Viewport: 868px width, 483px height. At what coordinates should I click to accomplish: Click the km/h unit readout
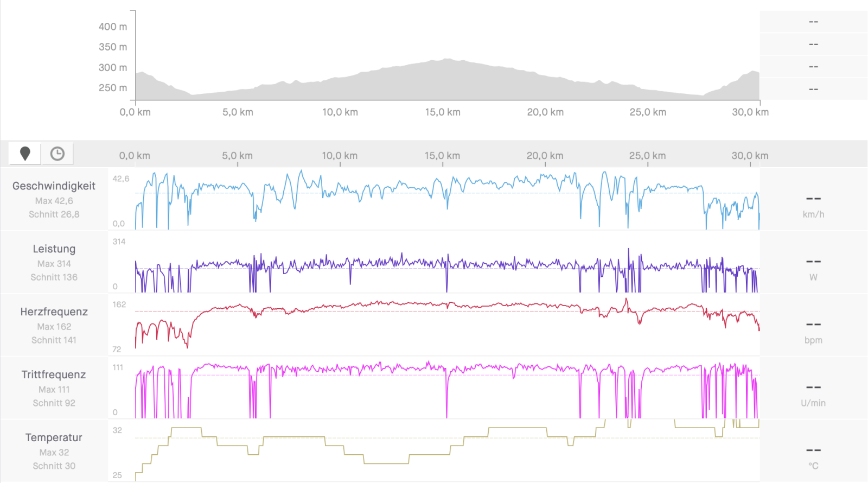coord(813,214)
